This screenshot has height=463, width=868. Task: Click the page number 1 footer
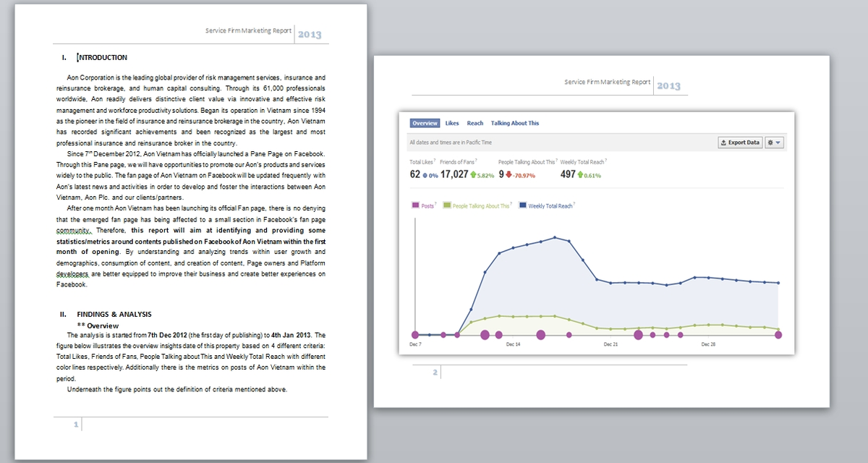point(76,425)
